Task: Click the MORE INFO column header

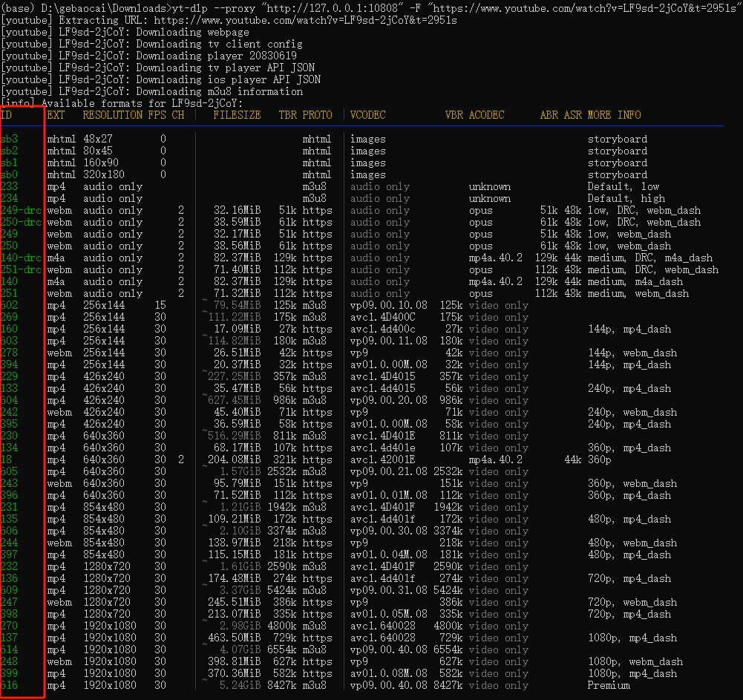Action: pyautogui.click(x=614, y=115)
